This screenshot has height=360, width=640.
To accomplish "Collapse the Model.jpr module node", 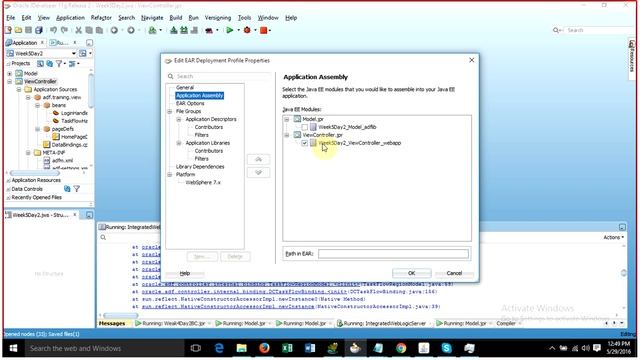I will 287,119.
